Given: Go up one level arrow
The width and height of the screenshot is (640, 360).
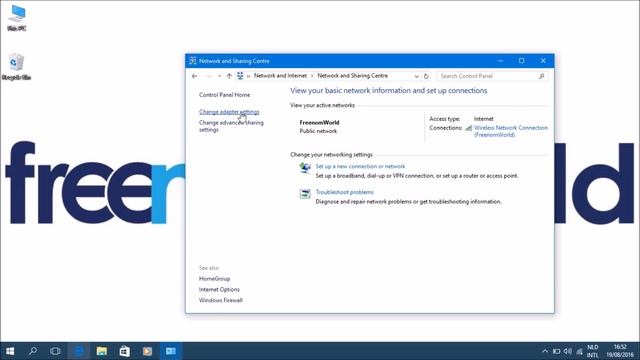Looking at the screenshot, I should [229, 76].
